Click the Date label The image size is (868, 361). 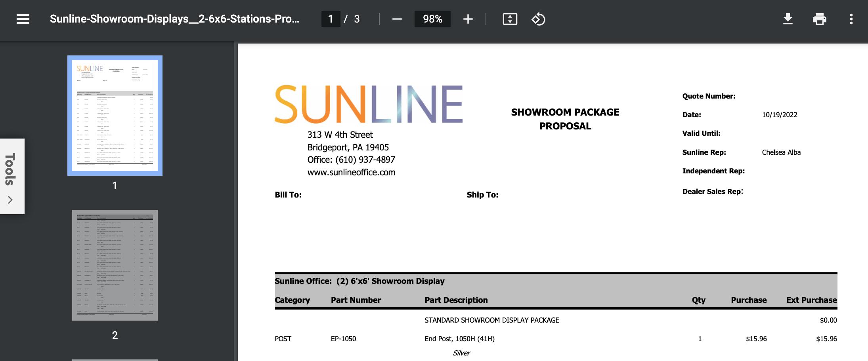tap(692, 115)
